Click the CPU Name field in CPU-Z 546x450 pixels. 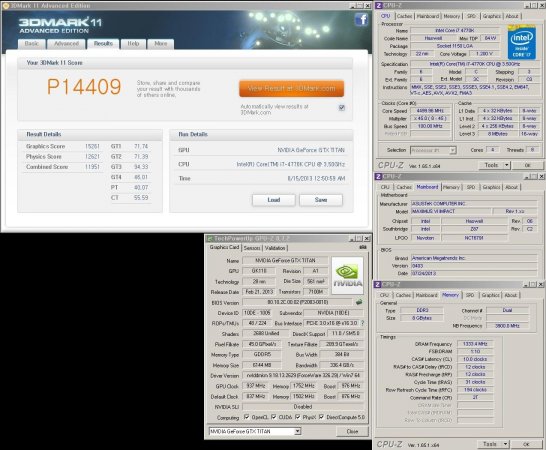coord(455,31)
